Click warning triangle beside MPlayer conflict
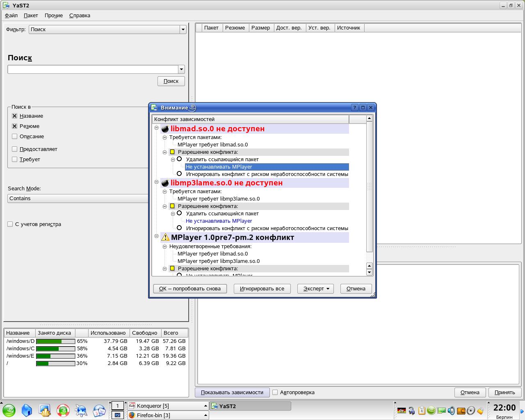The image size is (525, 420). (165, 237)
